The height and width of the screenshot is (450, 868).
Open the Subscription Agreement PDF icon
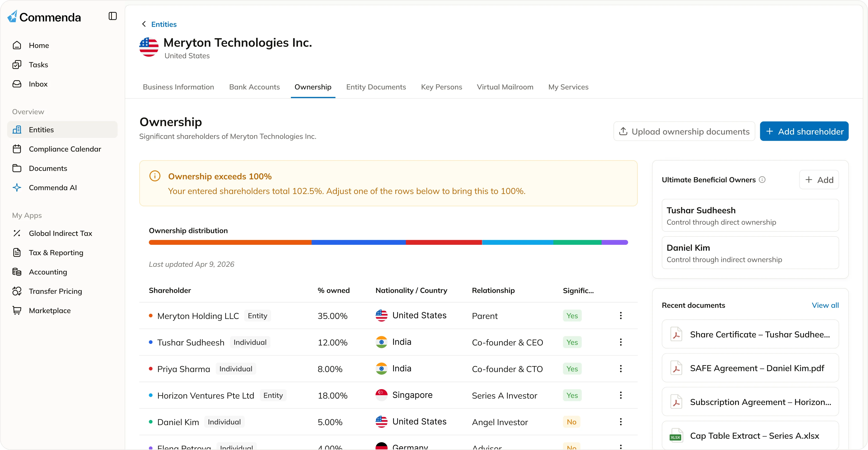[x=676, y=402]
